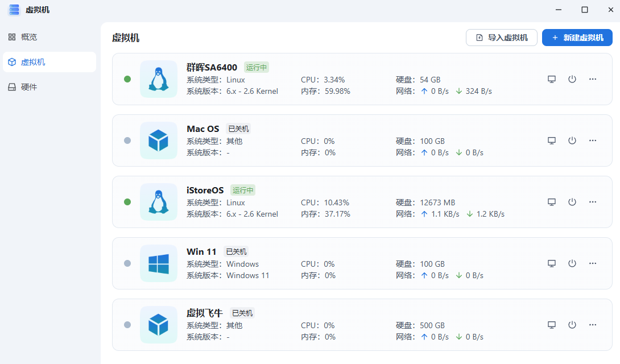This screenshot has height=364, width=620.
Task: Maximize the 虚拟机 window
Action: pos(584,10)
